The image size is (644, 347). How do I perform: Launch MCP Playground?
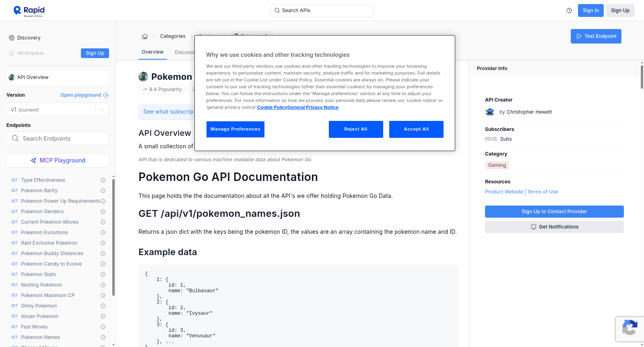[58, 160]
